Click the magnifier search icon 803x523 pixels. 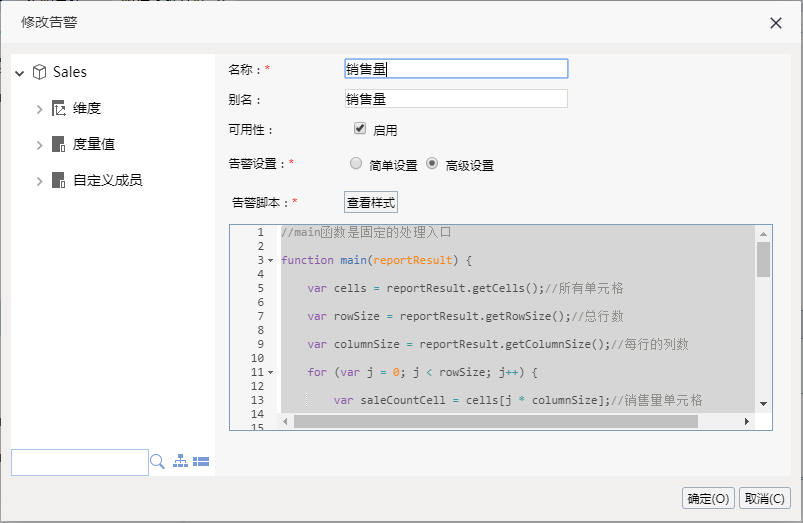(157, 462)
